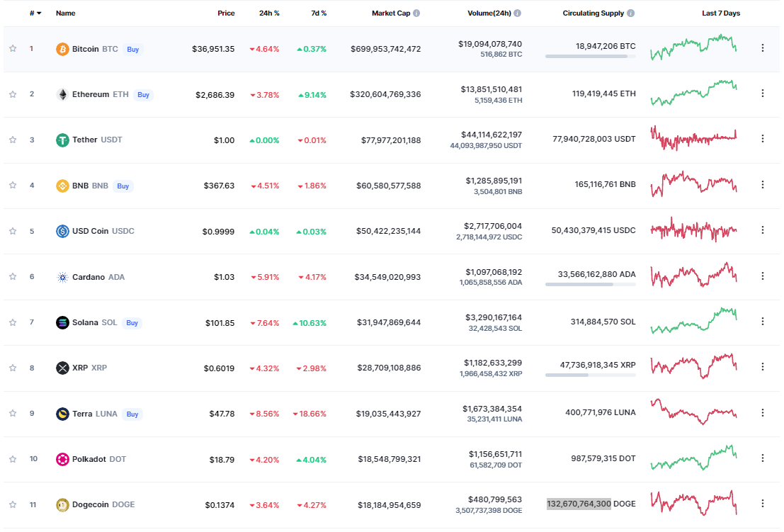The height and width of the screenshot is (532, 784).
Task: Open the three-dot menu on Bitcoin's row
Action: pos(763,47)
